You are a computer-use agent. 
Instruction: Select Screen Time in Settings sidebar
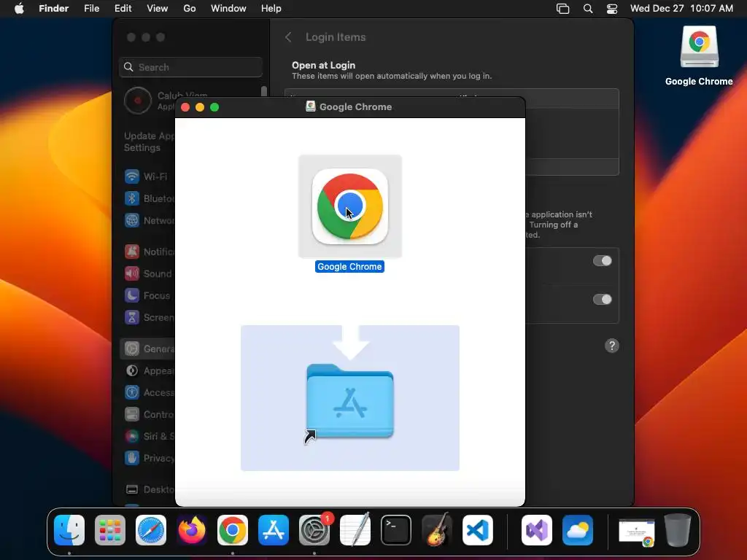coord(147,318)
